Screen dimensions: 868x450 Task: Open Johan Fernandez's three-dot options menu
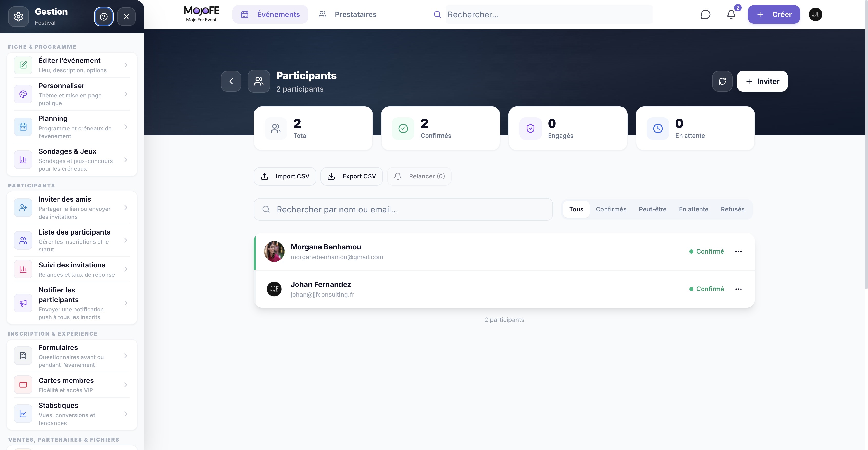click(738, 289)
